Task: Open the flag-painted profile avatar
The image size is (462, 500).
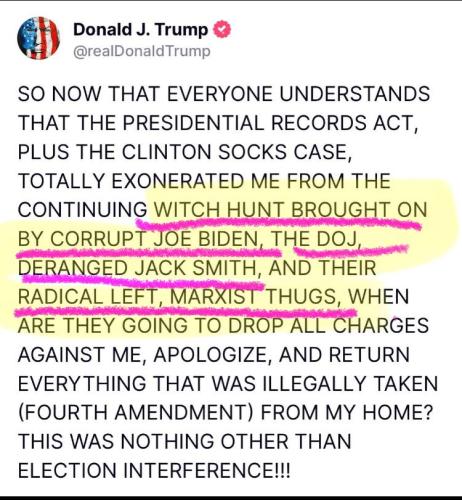Action: (x=38, y=38)
